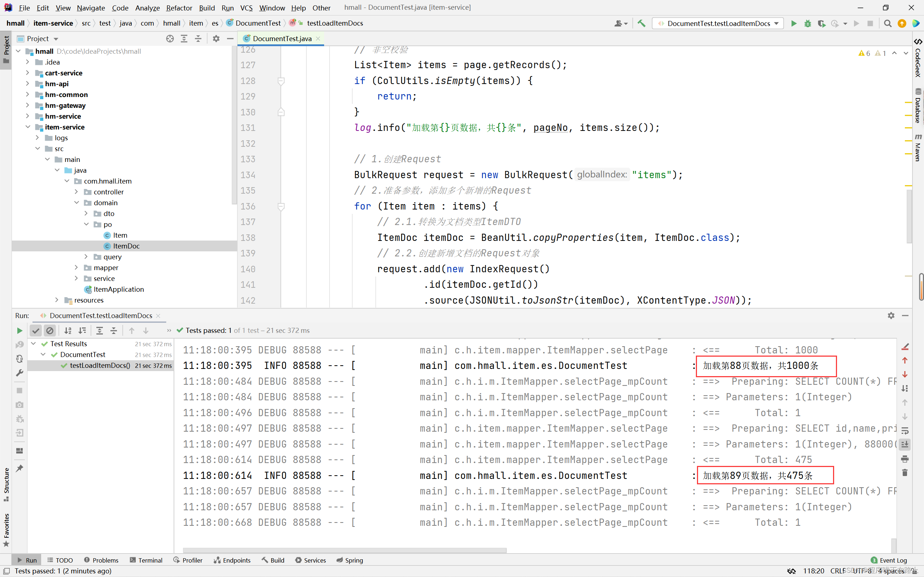
Task: Toggle the Show Passed tests checkmark button
Action: pyautogui.click(x=36, y=330)
